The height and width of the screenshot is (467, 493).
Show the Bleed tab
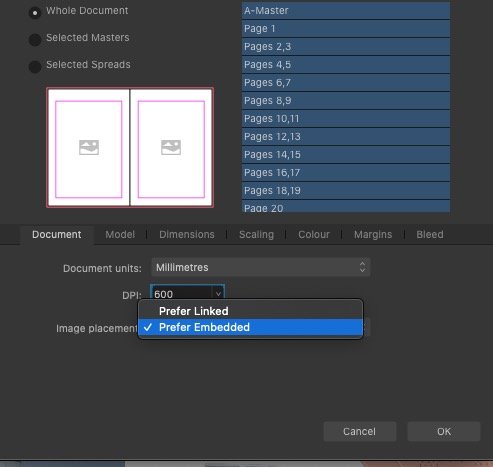coord(430,235)
